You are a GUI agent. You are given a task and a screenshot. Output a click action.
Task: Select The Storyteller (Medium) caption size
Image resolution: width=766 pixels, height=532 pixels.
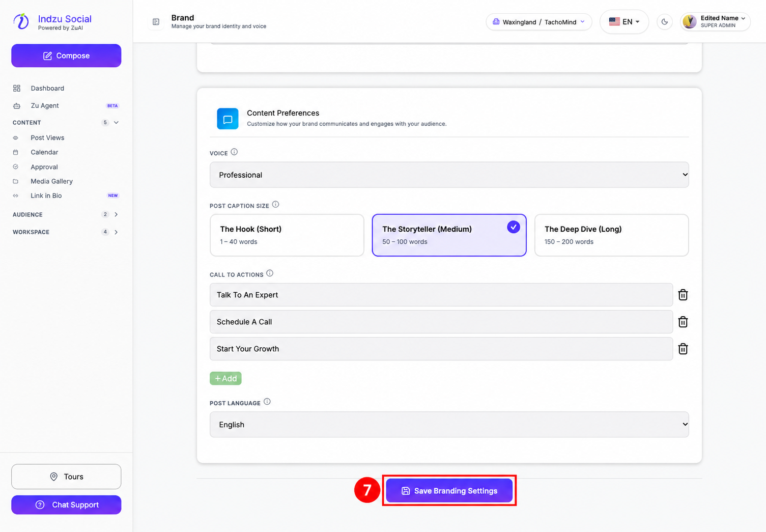[x=449, y=235]
